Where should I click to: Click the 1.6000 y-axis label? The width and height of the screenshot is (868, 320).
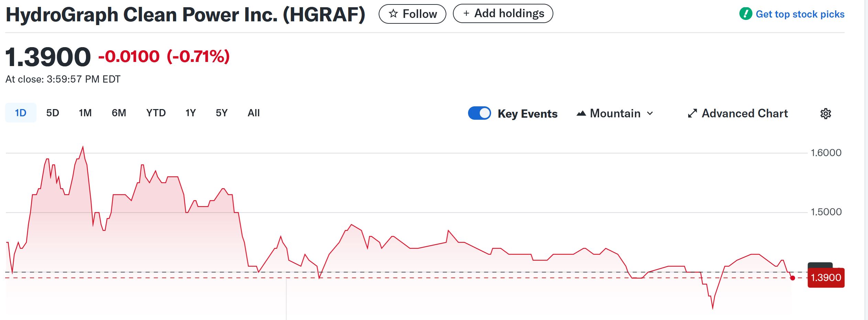826,153
